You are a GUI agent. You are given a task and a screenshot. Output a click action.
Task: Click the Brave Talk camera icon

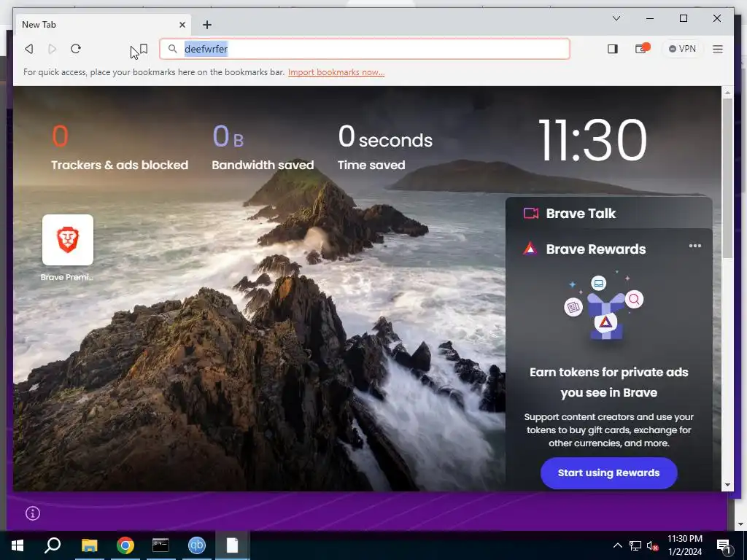click(531, 214)
